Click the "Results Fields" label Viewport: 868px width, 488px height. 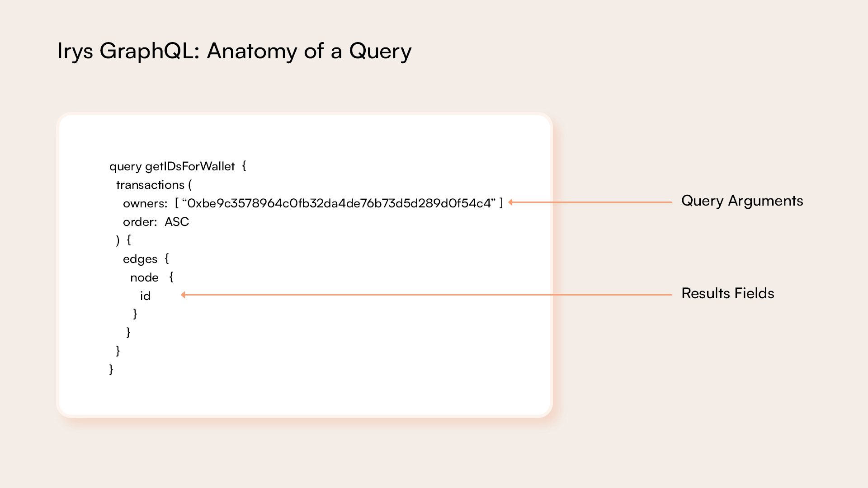tap(727, 293)
